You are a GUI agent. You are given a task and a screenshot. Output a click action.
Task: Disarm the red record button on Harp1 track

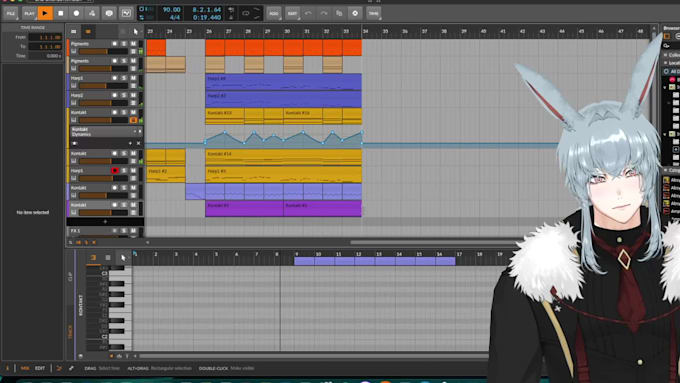click(x=114, y=170)
